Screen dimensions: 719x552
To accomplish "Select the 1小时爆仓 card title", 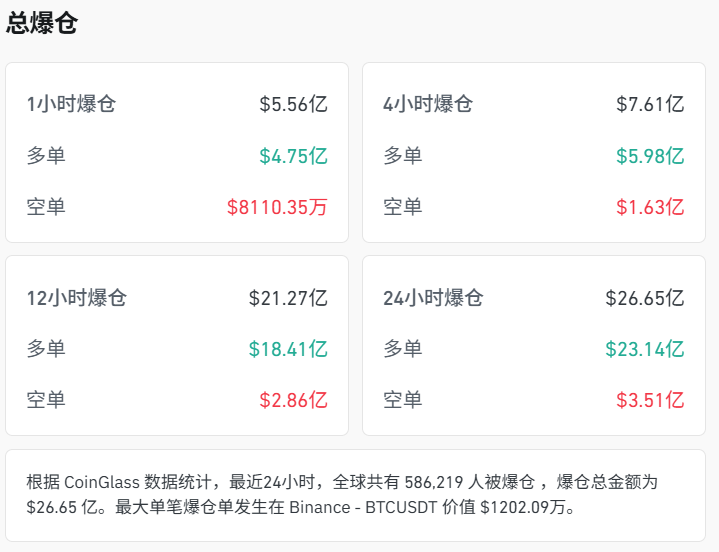I will click(x=71, y=104).
